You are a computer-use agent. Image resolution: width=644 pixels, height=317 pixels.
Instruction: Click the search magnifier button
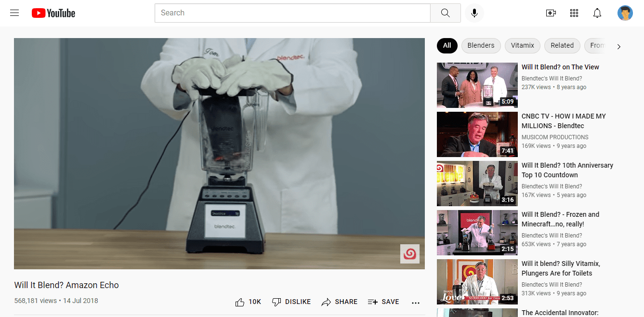(x=445, y=13)
